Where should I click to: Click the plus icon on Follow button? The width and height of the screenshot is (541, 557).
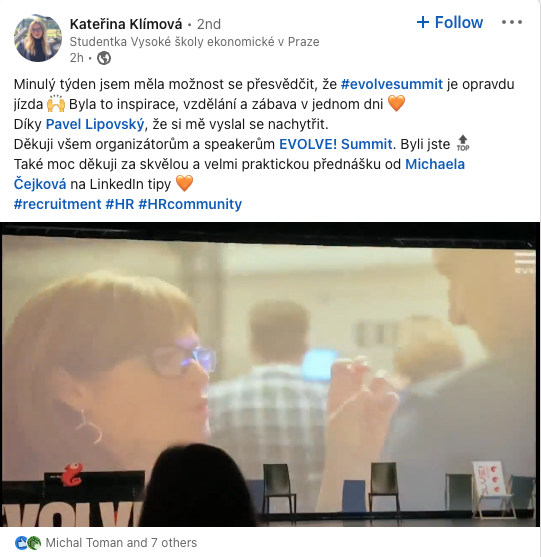(x=423, y=22)
